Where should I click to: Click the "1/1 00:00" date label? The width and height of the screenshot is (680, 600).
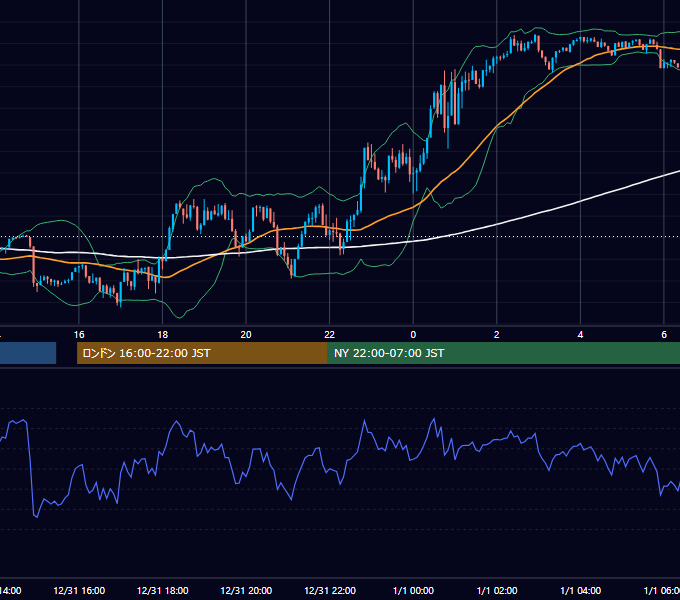(x=413, y=591)
